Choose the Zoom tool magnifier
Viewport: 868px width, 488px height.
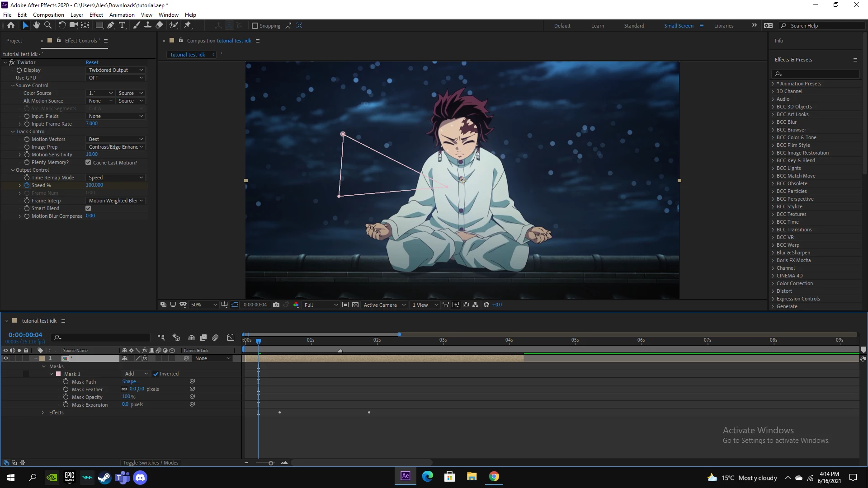point(47,26)
